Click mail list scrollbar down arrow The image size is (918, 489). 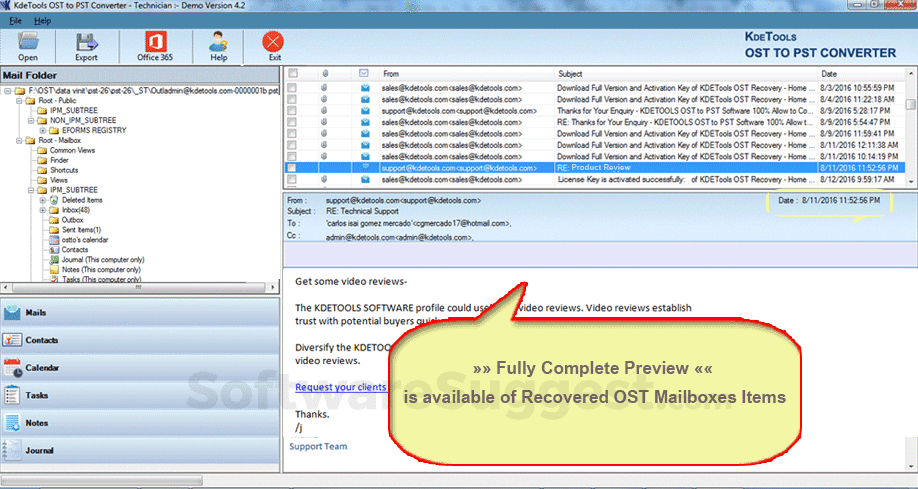[x=910, y=182]
